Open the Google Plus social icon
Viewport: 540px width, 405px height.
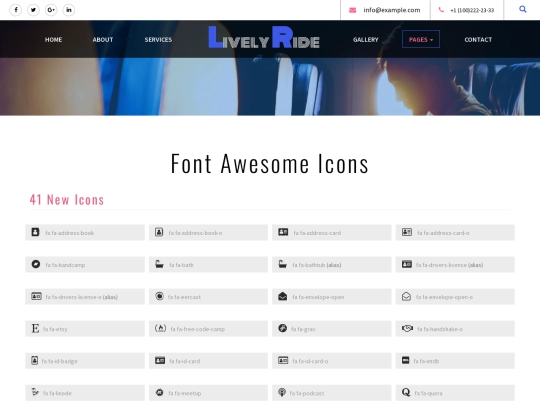coord(51,10)
